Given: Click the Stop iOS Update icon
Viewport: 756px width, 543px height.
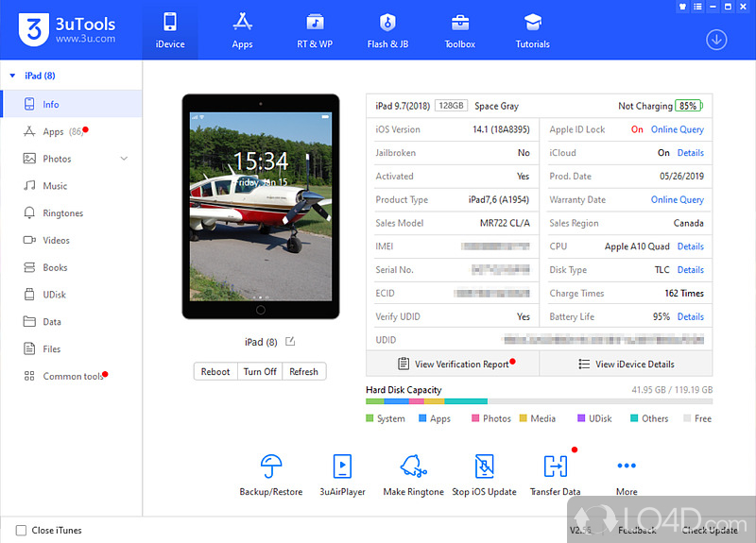Looking at the screenshot, I should tap(486, 467).
